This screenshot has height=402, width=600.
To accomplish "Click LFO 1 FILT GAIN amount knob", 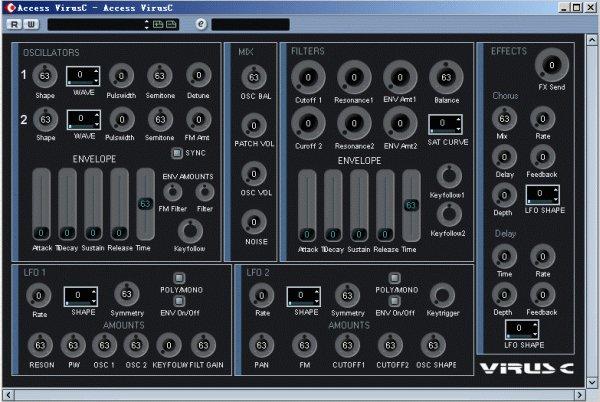I will tap(203, 345).
